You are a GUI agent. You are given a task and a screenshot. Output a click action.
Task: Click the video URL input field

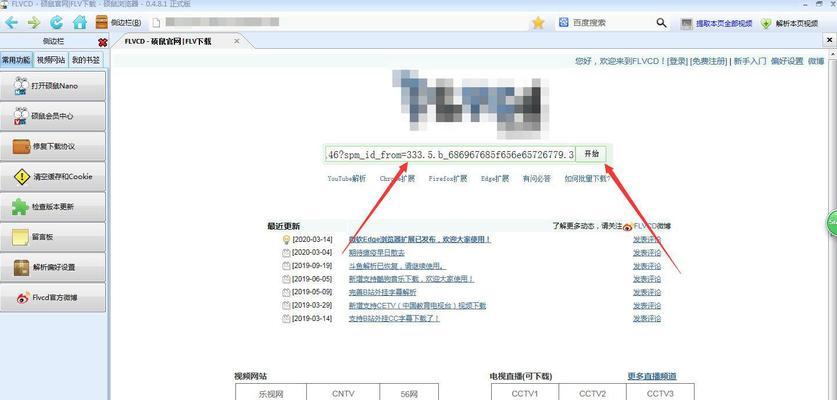(x=450, y=154)
